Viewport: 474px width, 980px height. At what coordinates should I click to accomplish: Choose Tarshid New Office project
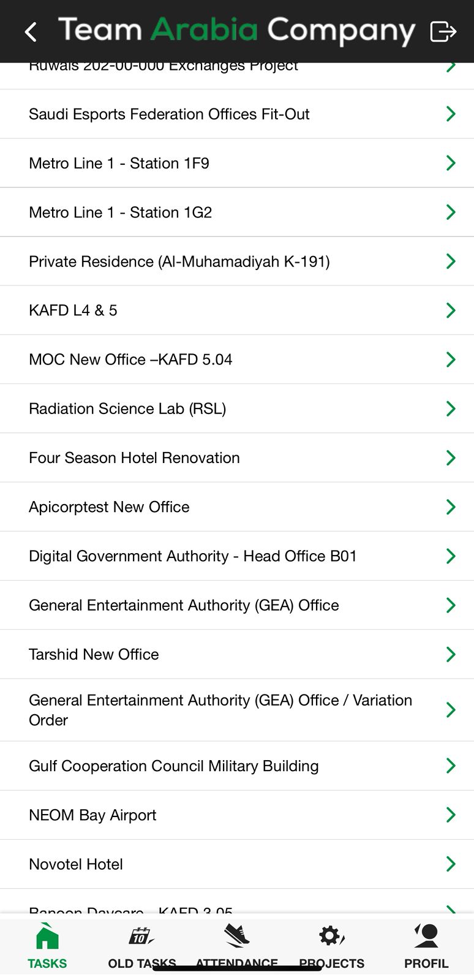click(94, 654)
